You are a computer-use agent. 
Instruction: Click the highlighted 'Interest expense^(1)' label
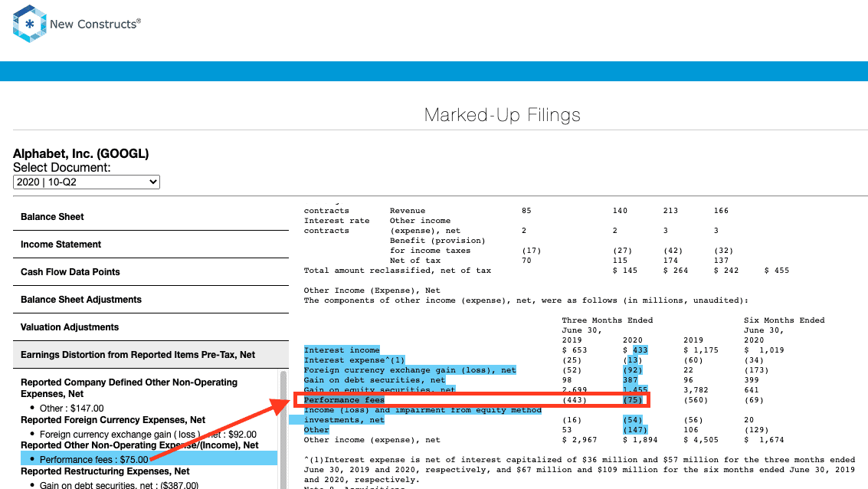354,360
